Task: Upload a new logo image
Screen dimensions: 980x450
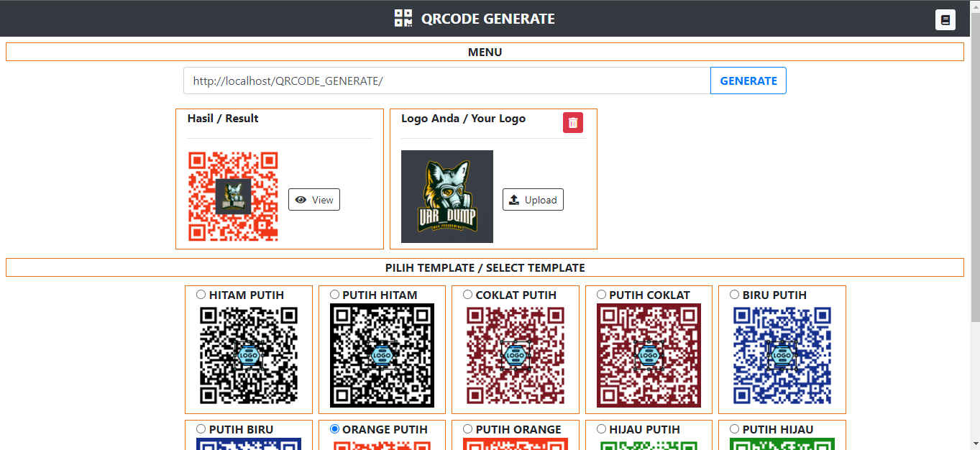Action: (x=533, y=200)
